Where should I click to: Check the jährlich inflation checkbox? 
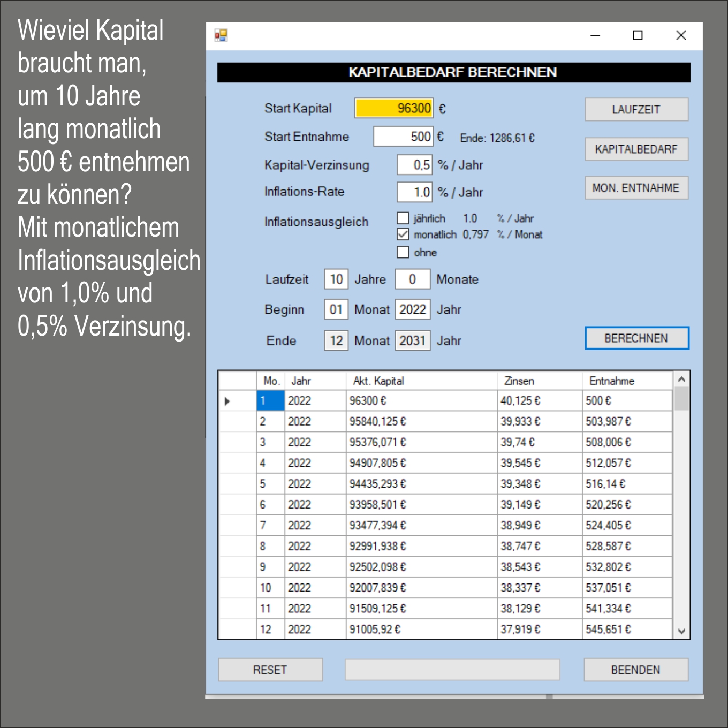click(x=403, y=218)
